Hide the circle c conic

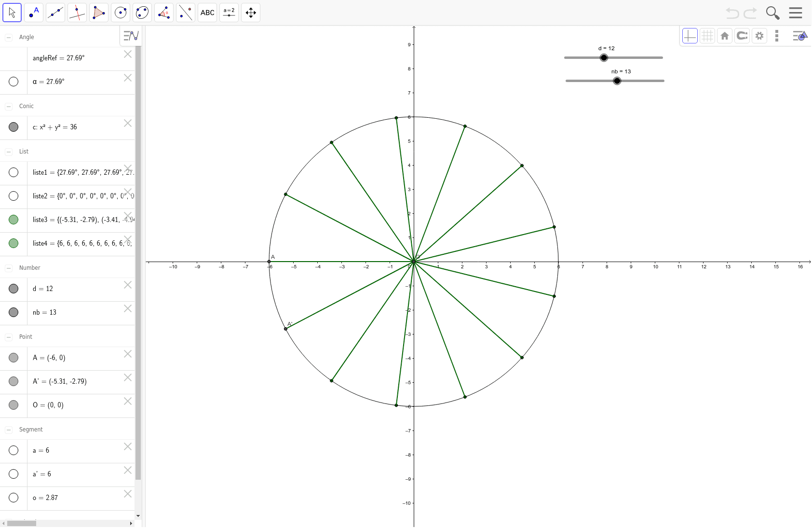[14, 127]
